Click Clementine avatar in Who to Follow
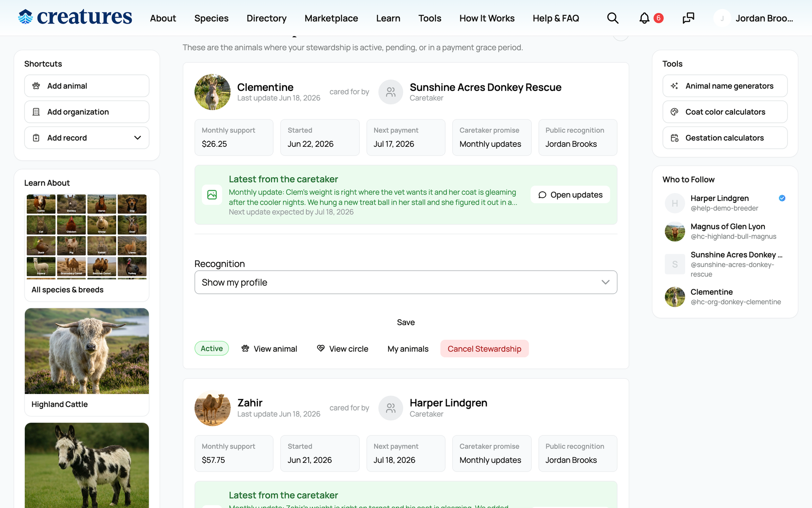The height and width of the screenshot is (508, 812). (675, 297)
